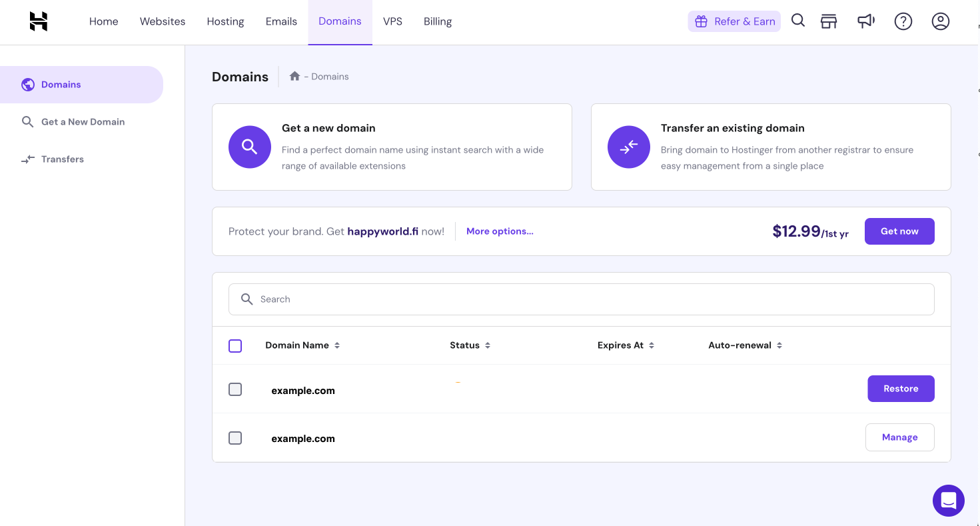
Task: Click inside the domain search field
Action: pos(581,299)
